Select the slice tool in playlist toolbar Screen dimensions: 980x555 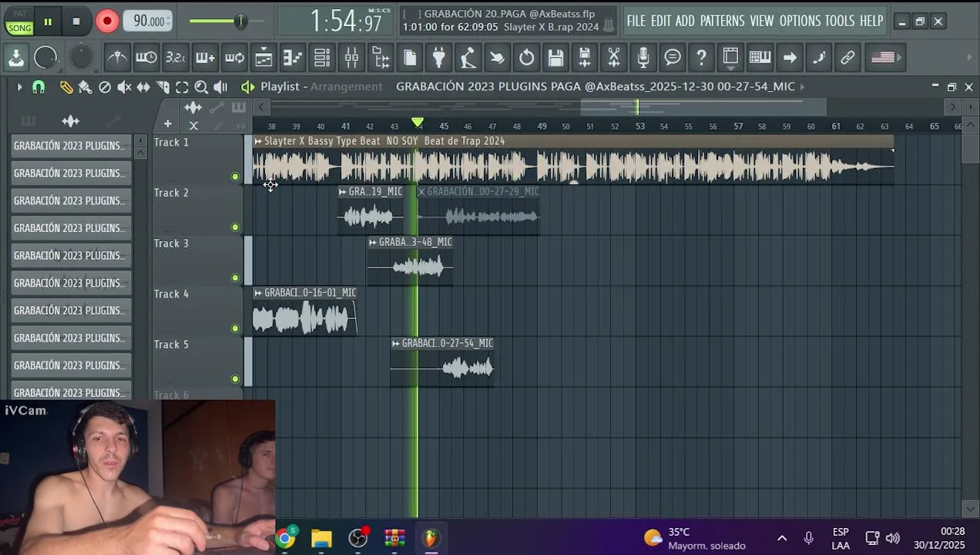coord(163,87)
